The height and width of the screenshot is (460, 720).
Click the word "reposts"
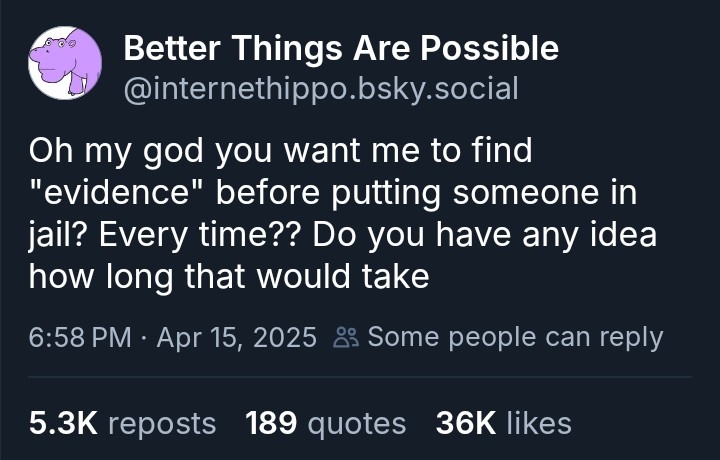pos(161,423)
